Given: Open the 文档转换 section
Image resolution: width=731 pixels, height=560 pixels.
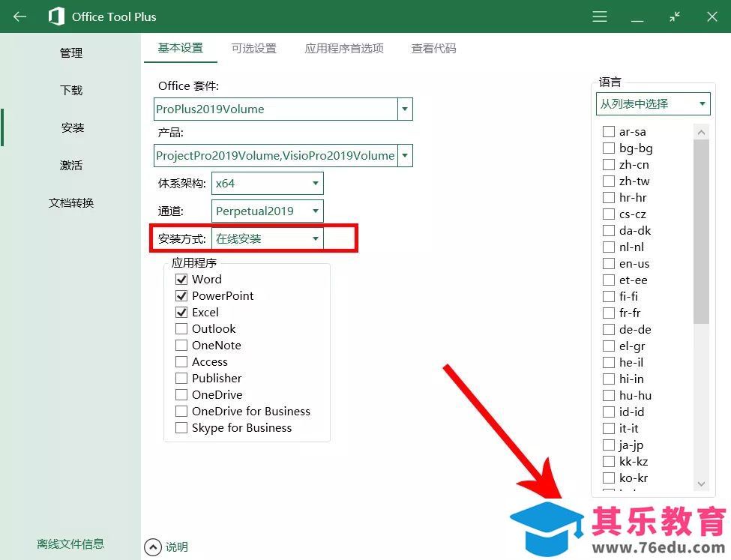Looking at the screenshot, I should click(71, 202).
